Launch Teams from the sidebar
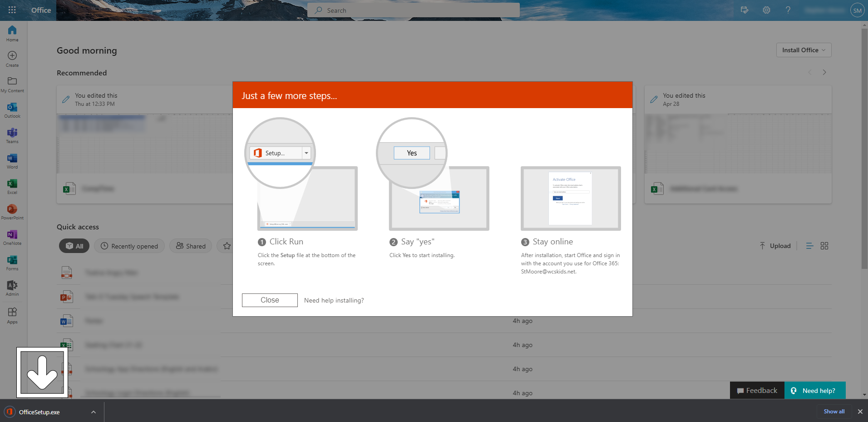The width and height of the screenshot is (868, 422). pyautogui.click(x=12, y=135)
